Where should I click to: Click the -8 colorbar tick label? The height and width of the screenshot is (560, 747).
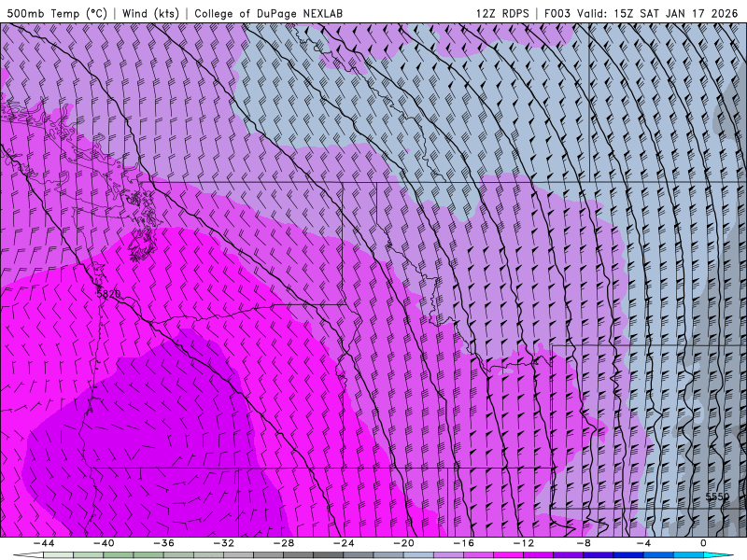(583, 543)
